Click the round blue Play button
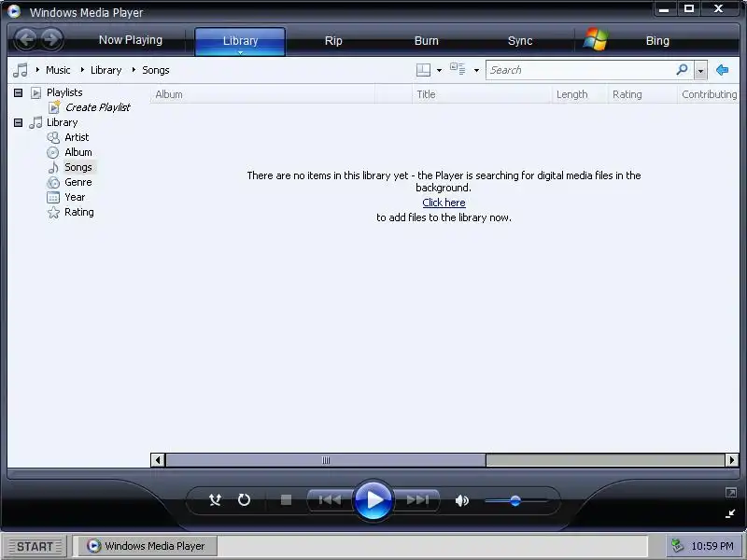Image resolution: width=747 pixels, height=560 pixels. (373, 500)
